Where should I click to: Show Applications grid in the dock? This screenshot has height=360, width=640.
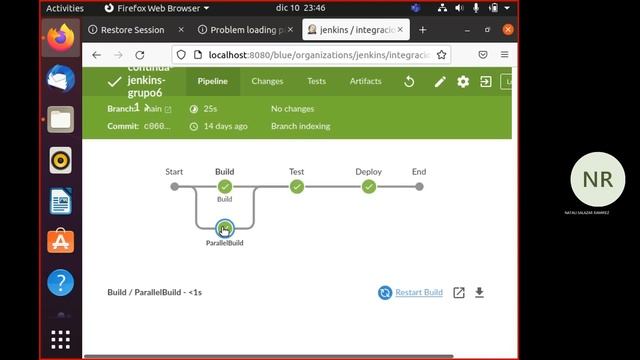point(60,340)
